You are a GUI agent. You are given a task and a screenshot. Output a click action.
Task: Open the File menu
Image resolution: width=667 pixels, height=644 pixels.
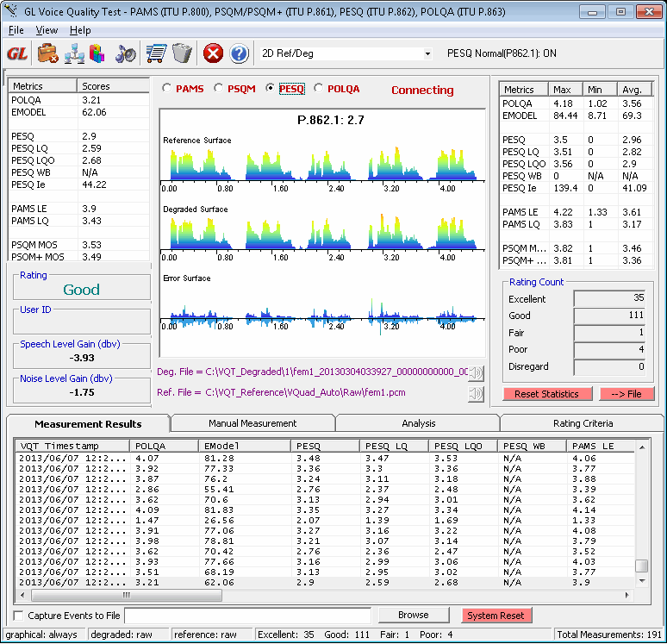(x=16, y=30)
